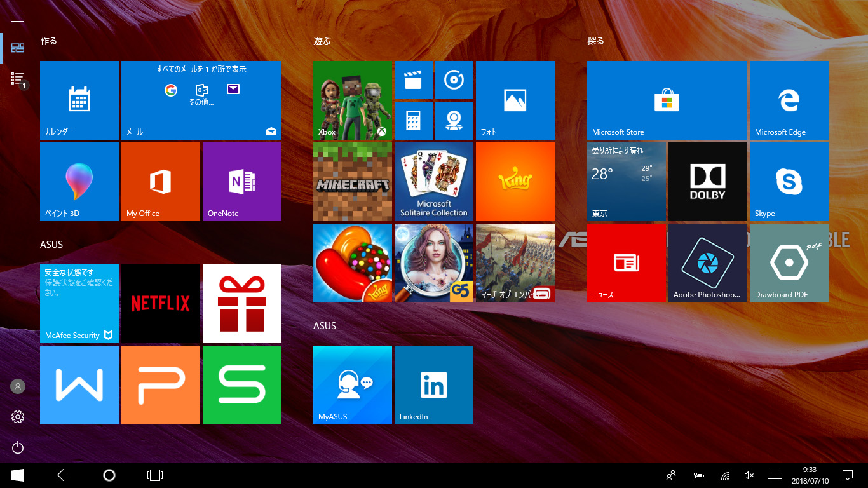Open the Groove Music tile
This screenshot has height=488, width=868.
pyautogui.click(x=454, y=80)
